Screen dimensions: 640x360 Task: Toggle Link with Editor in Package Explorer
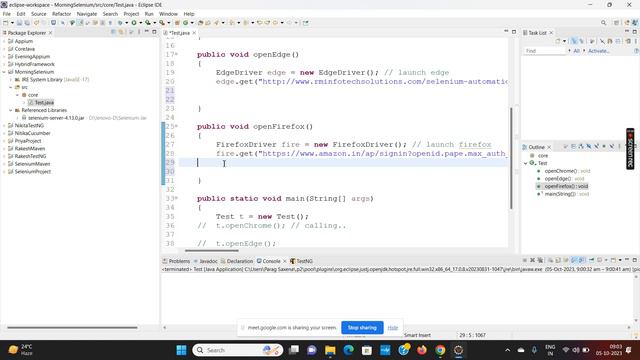click(x=121, y=32)
